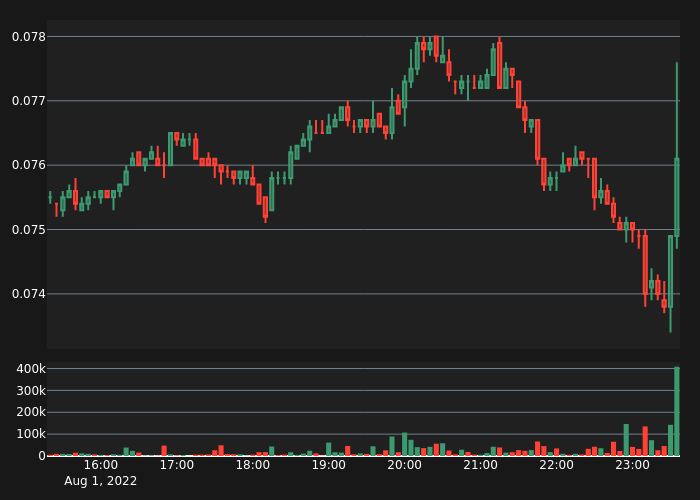This screenshot has width=700, height=500.
Task: Click the 300k volume axis label
Action: [31, 391]
